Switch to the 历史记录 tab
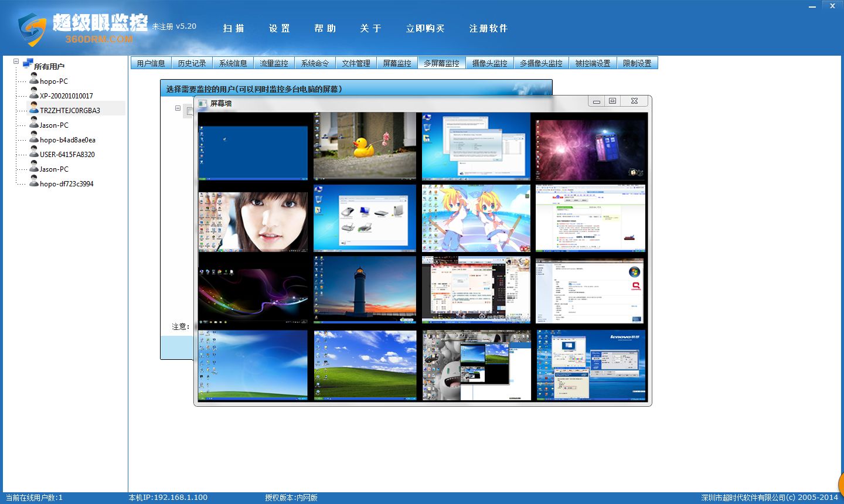The width and height of the screenshot is (844, 504). tap(192, 63)
